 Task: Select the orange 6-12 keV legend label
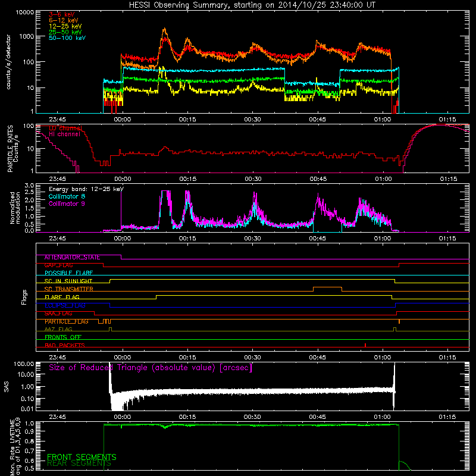pos(64,20)
